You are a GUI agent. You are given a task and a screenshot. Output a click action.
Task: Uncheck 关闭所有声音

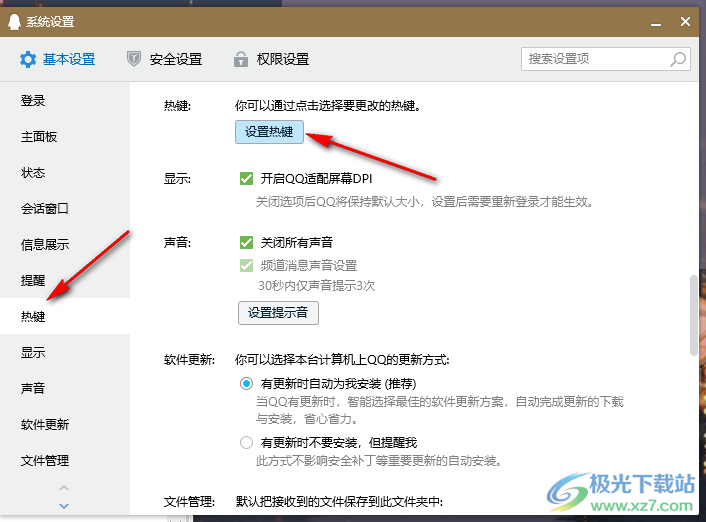(246, 243)
